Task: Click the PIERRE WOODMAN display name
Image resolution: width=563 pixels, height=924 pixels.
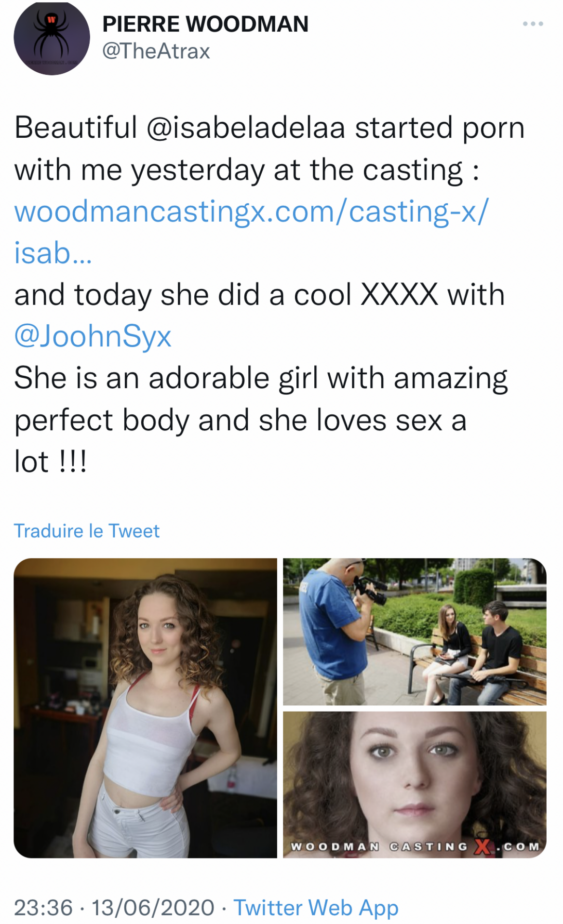Action: [x=205, y=24]
